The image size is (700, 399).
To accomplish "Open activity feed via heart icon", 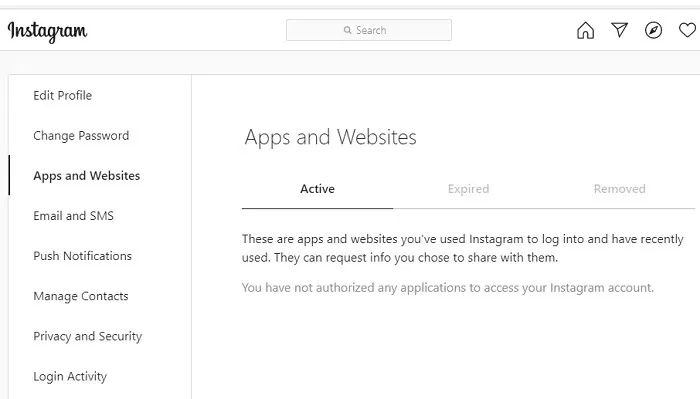I will 688,30.
